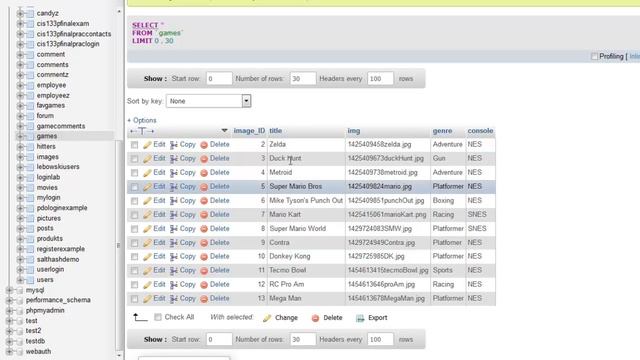Select the Metroid row checkbox
The height and width of the screenshot is (360, 640).
click(134, 173)
